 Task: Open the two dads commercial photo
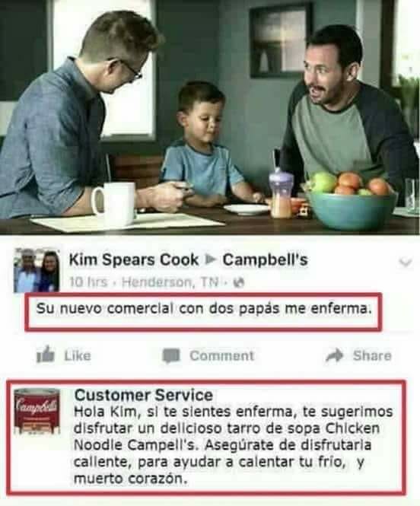210,117
